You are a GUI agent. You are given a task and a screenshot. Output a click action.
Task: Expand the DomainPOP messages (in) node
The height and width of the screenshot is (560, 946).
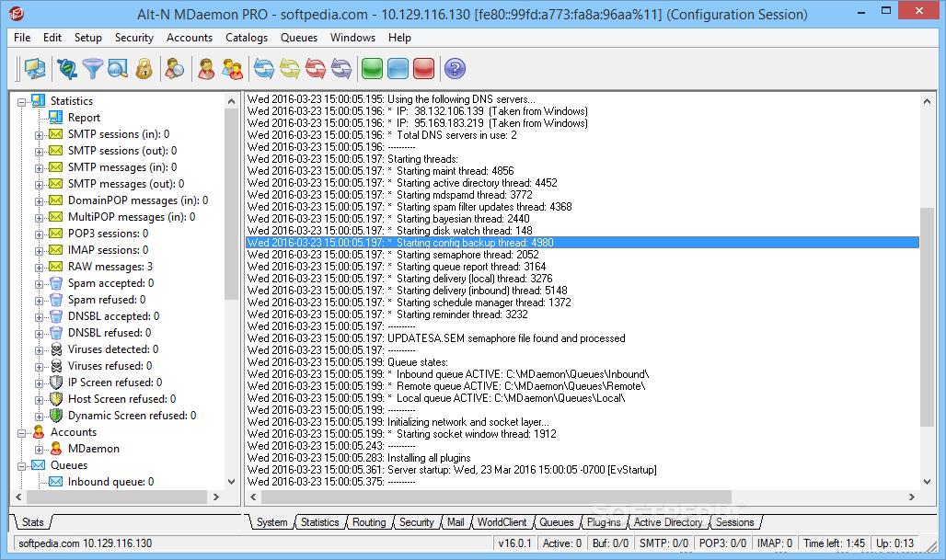click(40, 201)
